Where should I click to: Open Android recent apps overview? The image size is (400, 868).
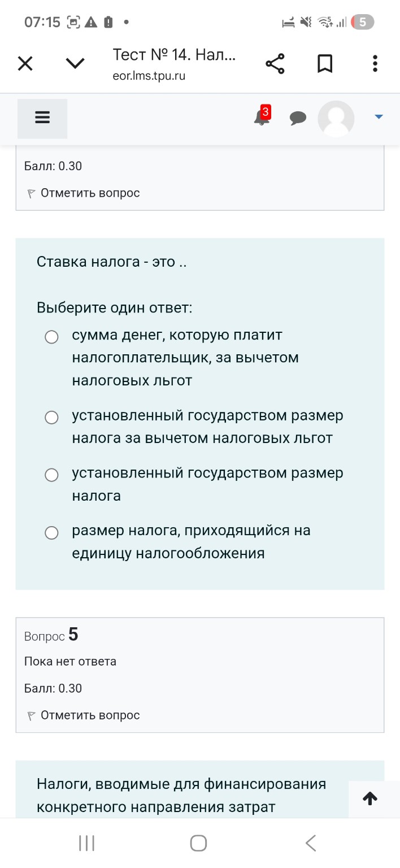pyautogui.click(x=85, y=843)
